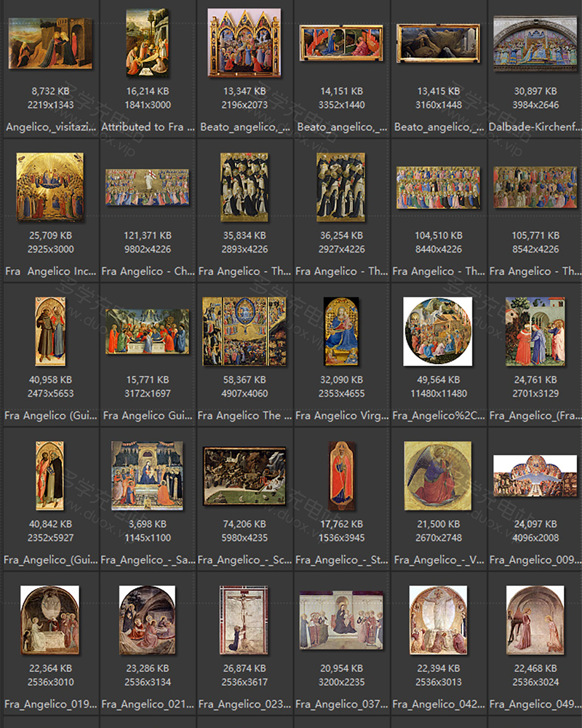The height and width of the screenshot is (728, 582).
Task: Select the Fra_Angelico_019 fresco thumbnail
Action: pyautogui.click(x=50, y=620)
